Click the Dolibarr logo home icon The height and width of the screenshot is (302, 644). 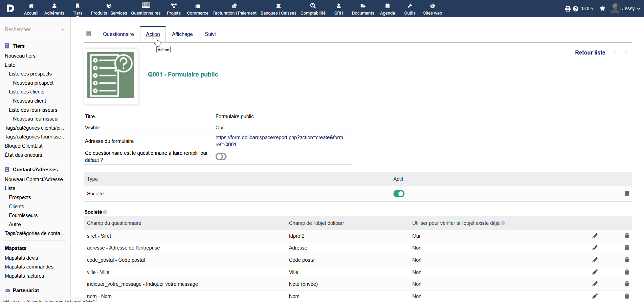click(x=10, y=8)
